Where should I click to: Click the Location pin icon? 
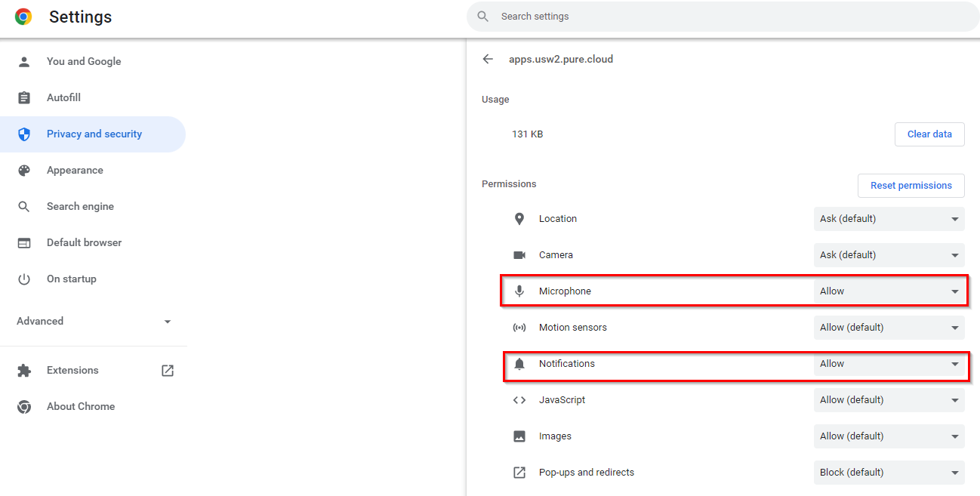519,219
